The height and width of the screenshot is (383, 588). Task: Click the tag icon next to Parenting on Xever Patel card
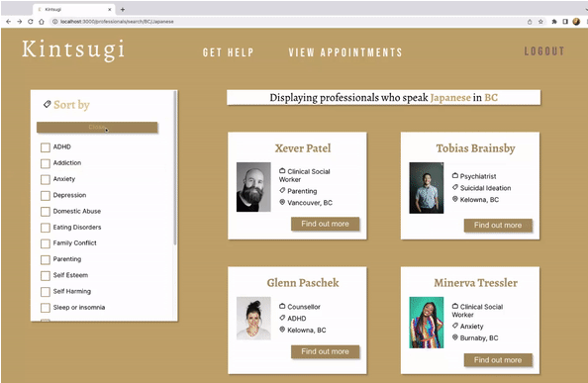(x=282, y=190)
